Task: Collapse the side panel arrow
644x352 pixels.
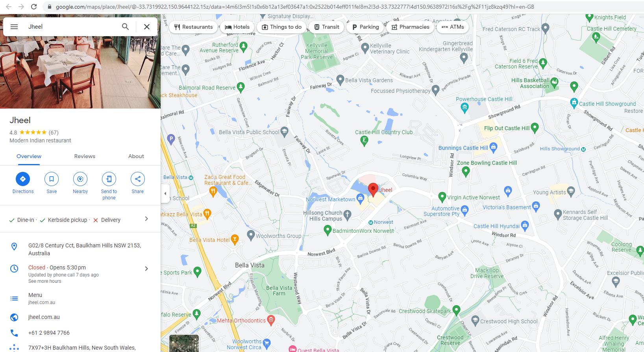Action: tap(165, 194)
